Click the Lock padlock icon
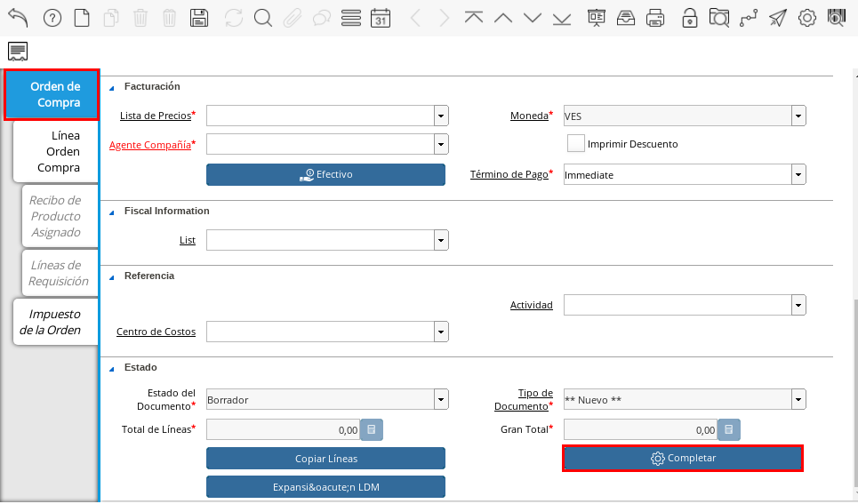Viewport: 858px width, 504px height. coord(689,18)
